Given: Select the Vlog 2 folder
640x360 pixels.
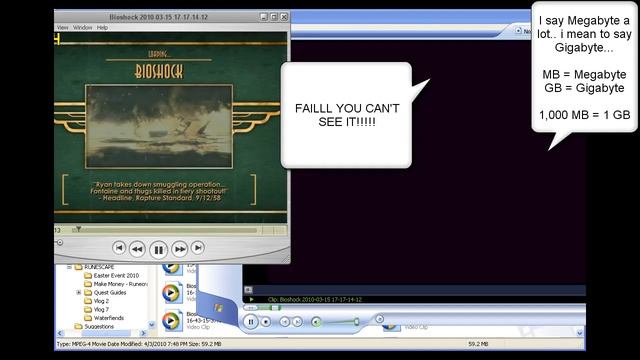Looking at the screenshot, I should tap(101, 301).
